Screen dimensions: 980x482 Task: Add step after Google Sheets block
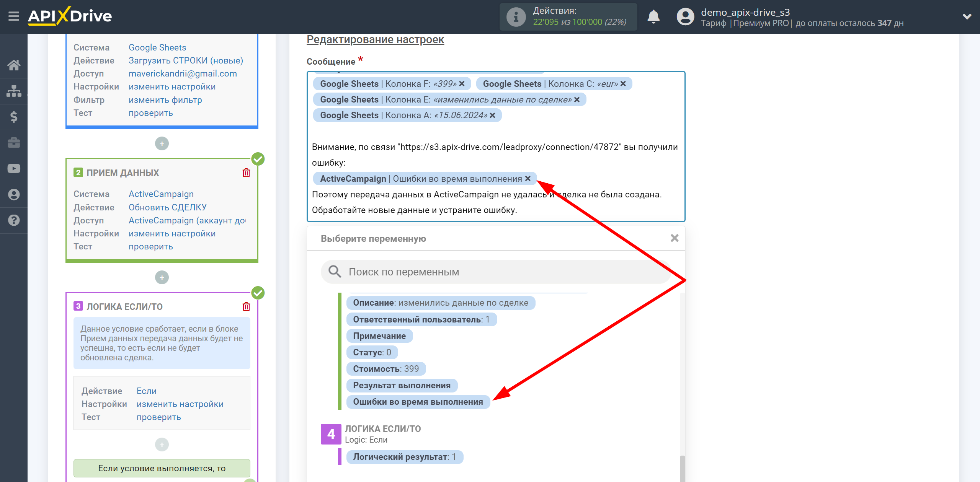pyautogui.click(x=162, y=144)
